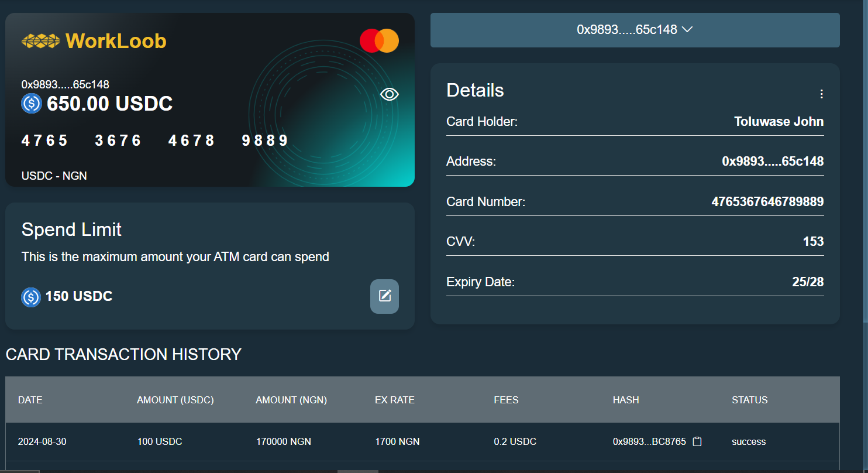Click the Card Holder label

[x=482, y=122]
